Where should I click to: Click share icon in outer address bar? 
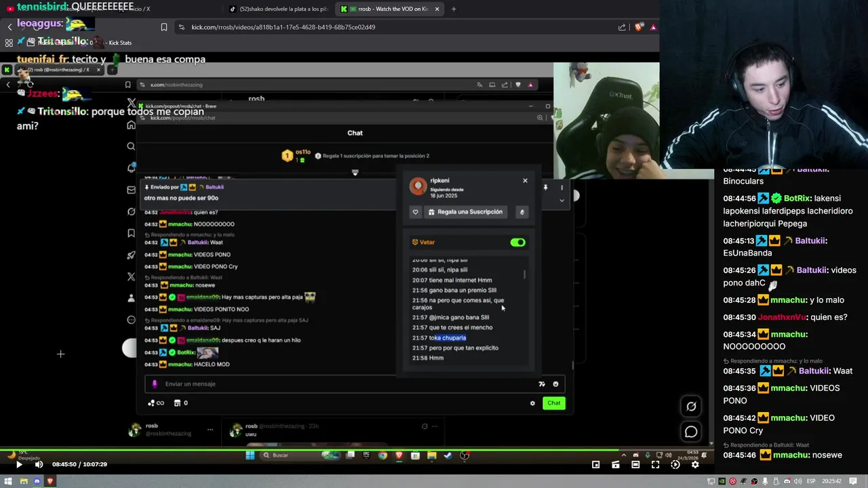tap(622, 27)
